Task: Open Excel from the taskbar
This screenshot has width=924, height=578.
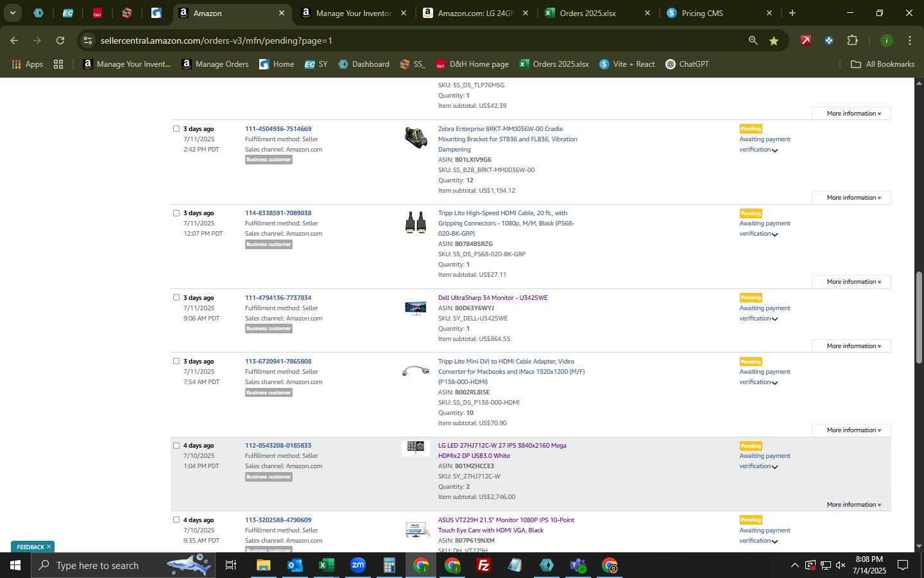Action: click(x=326, y=565)
